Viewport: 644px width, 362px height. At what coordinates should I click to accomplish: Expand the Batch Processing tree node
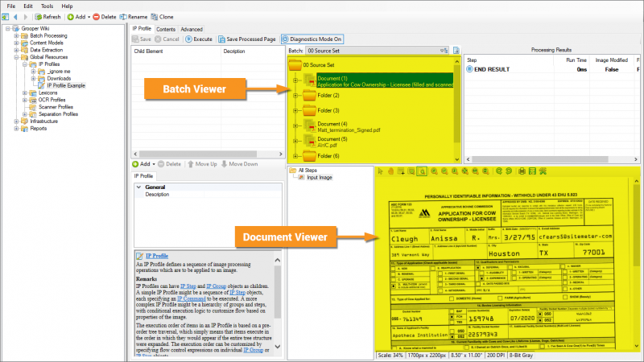tap(16, 35)
